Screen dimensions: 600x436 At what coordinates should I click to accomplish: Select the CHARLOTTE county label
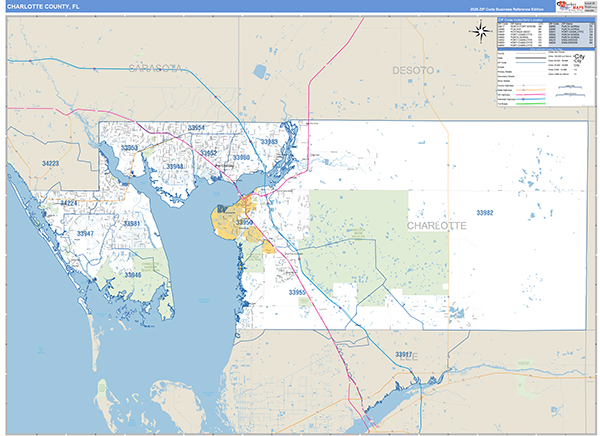click(x=437, y=226)
